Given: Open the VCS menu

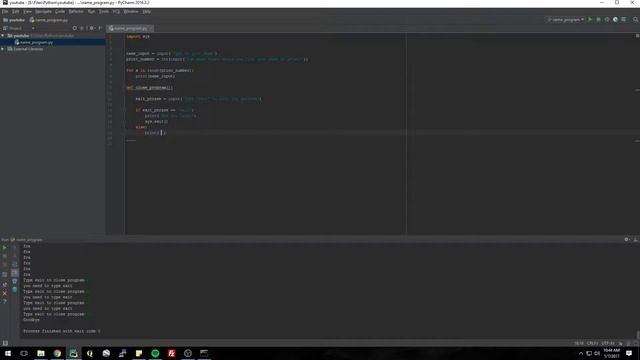Looking at the screenshot, I should coord(116,12).
